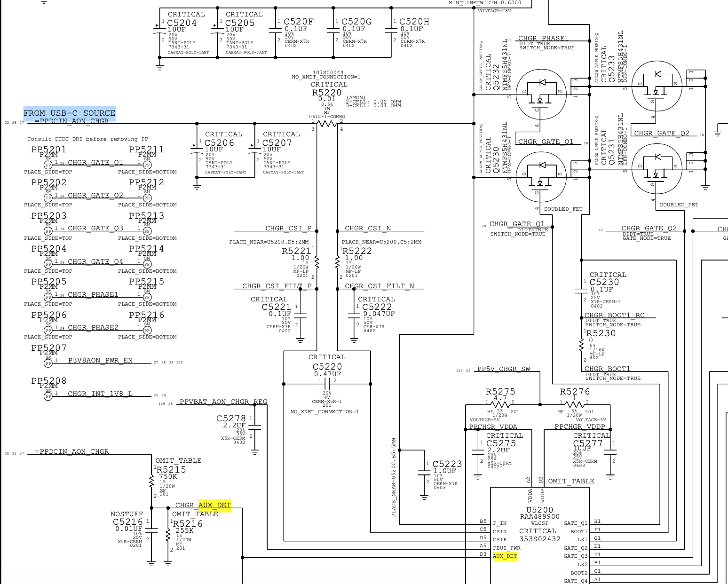Click the CHGR_INT_1V8_L net label
The image size is (728, 584).
[x=100, y=394]
